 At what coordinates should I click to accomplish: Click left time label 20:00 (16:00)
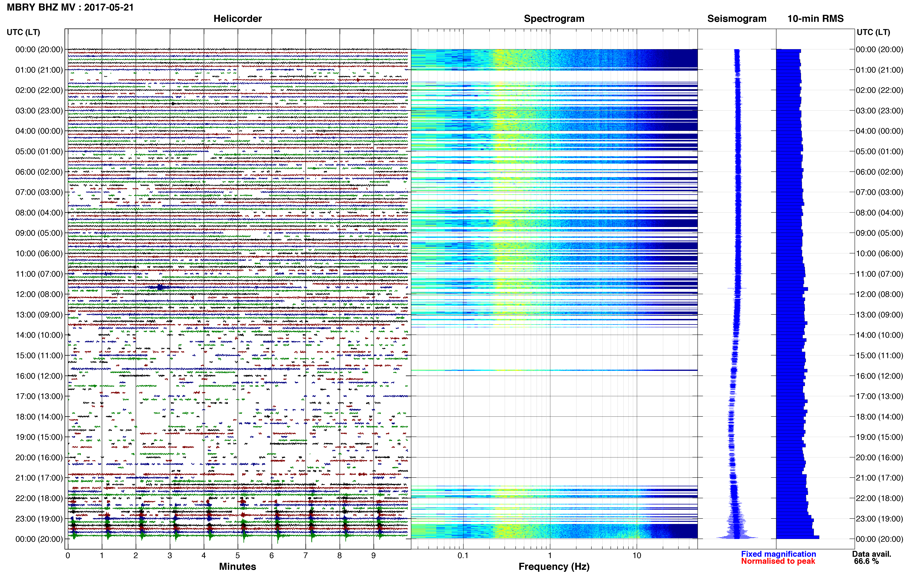click(x=39, y=457)
